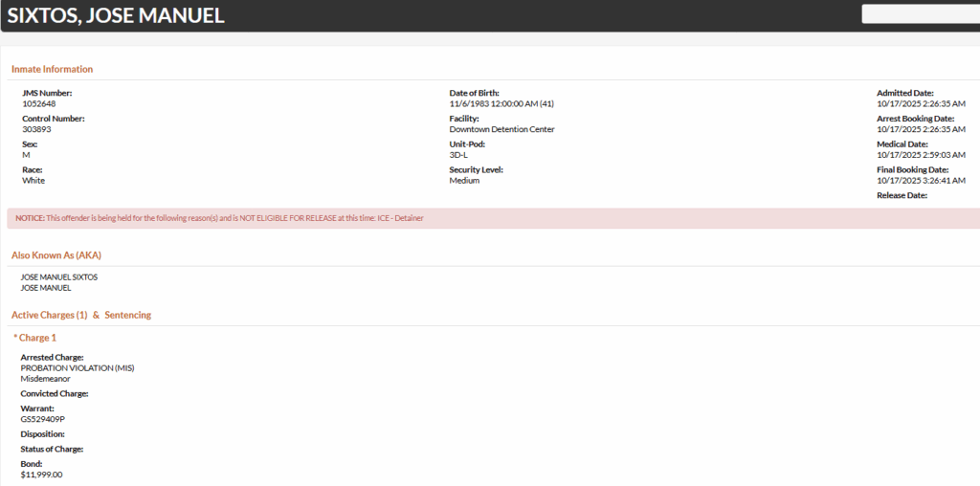Image resolution: width=980 pixels, height=486 pixels.
Task: Select the warrant number GS529409P
Action: click(42, 419)
